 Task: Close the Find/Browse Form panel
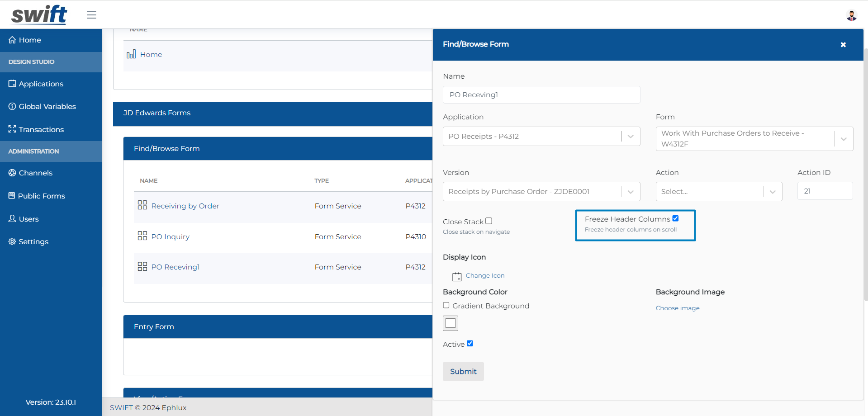[843, 45]
